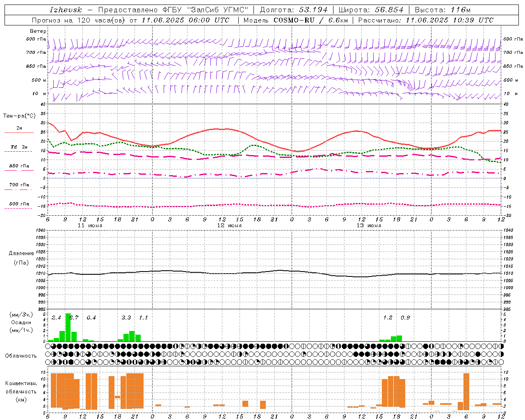Click the 850 гПа temperature legend entry

pos(19,166)
